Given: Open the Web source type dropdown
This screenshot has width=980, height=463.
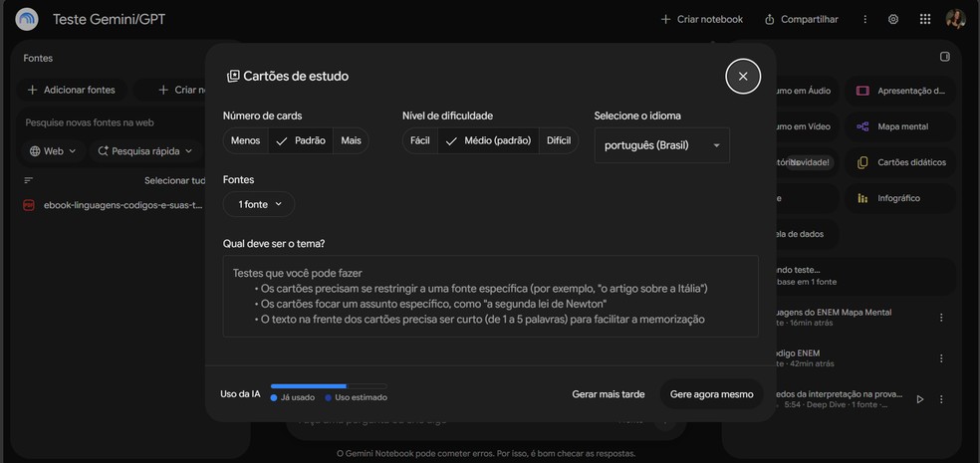Looking at the screenshot, I should pos(53,151).
